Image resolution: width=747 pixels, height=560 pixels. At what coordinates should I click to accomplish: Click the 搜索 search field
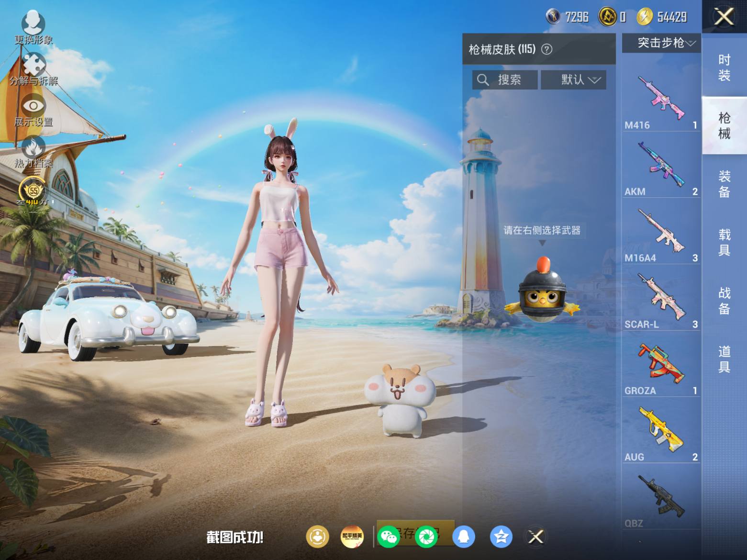[505, 79]
